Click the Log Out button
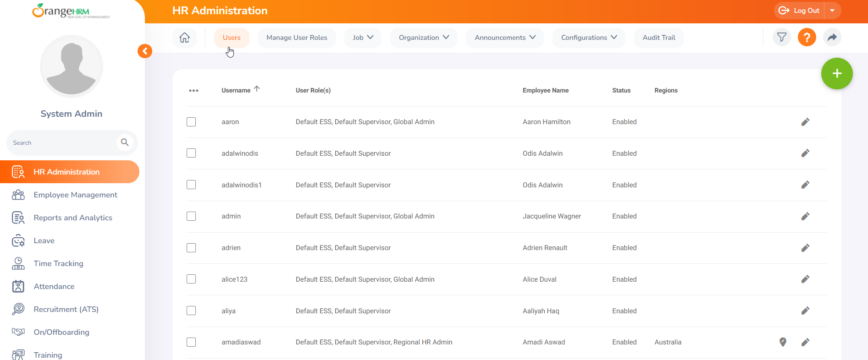The image size is (868, 360). point(800,11)
